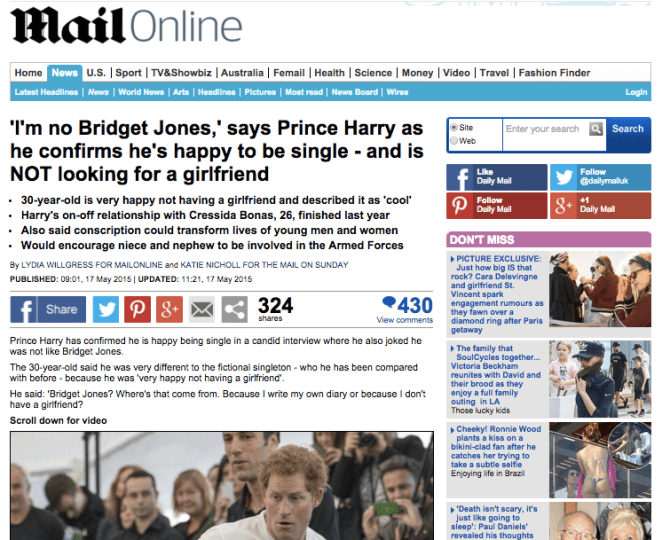Follow Daily Mail on Pinterest
The image size is (670, 540).
(x=497, y=205)
